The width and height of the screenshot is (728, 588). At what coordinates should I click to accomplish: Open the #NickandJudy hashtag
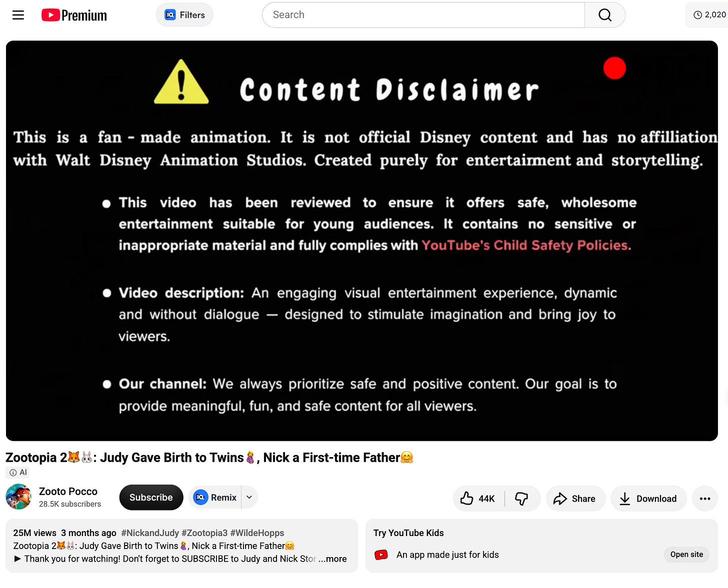pyautogui.click(x=150, y=533)
